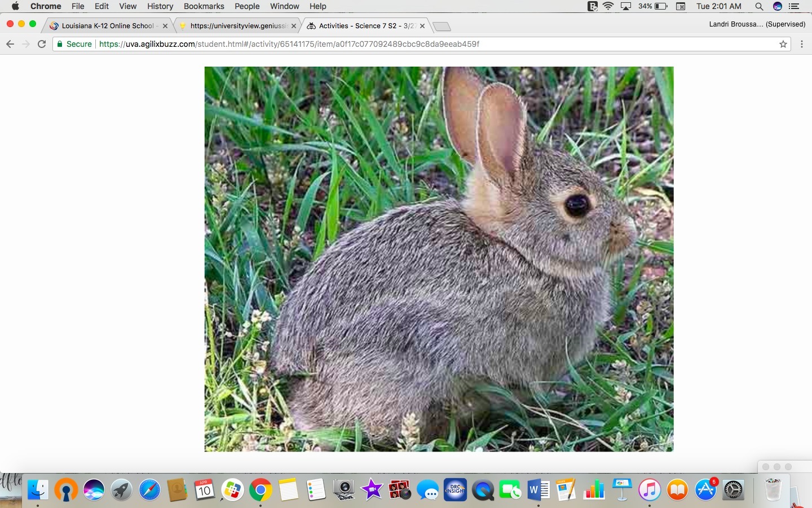Click the URL address bar
812x508 pixels.
pyautogui.click(x=421, y=44)
